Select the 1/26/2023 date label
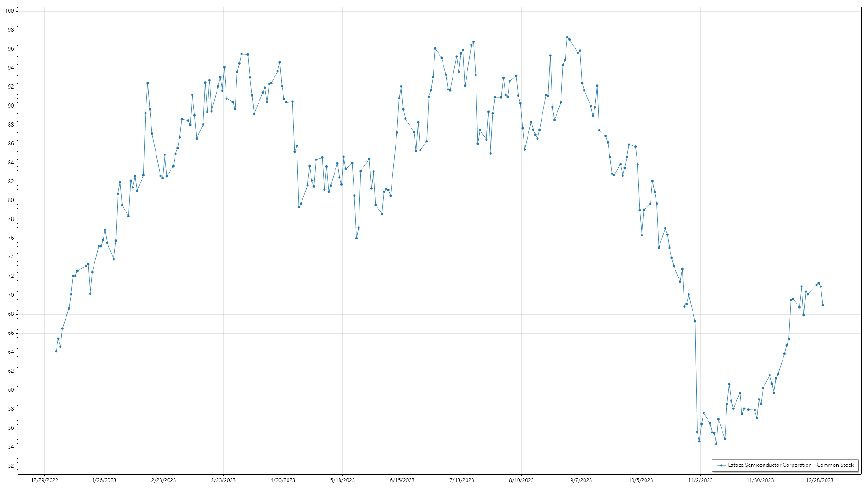Viewport: 868px width, 488px height. [x=104, y=480]
